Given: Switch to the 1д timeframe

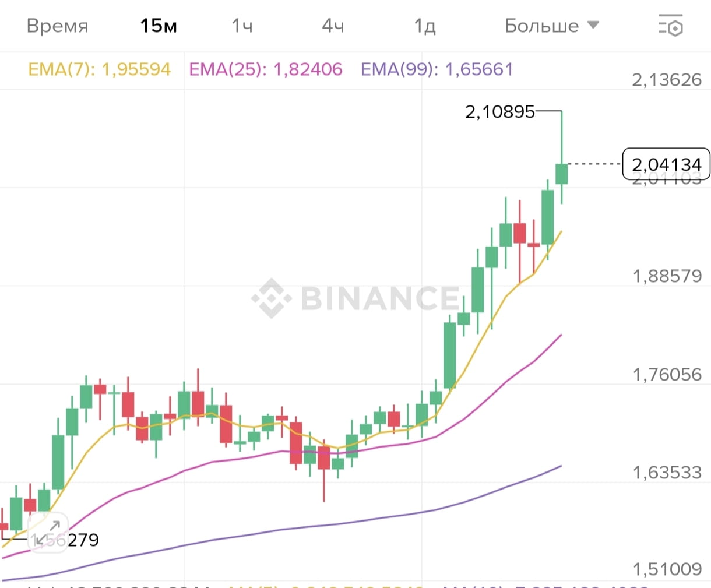Looking at the screenshot, I should click(425, 26).
